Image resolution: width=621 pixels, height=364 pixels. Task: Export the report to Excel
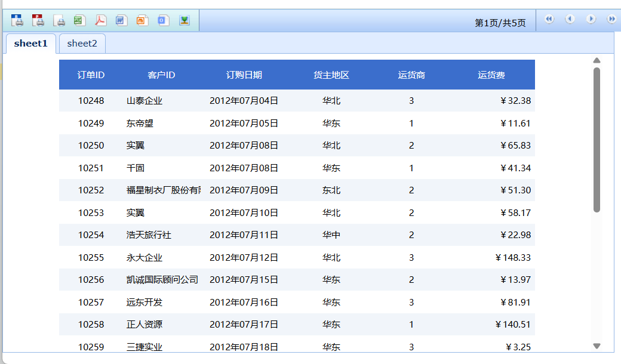click(x=79, y=20)
